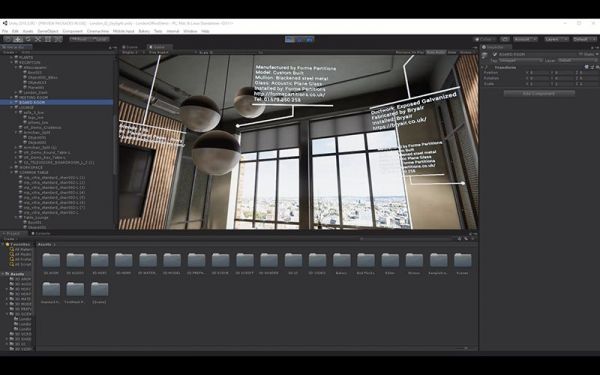Switch to the Scene tab
The image size is (600, 375).
pos(130,47)
